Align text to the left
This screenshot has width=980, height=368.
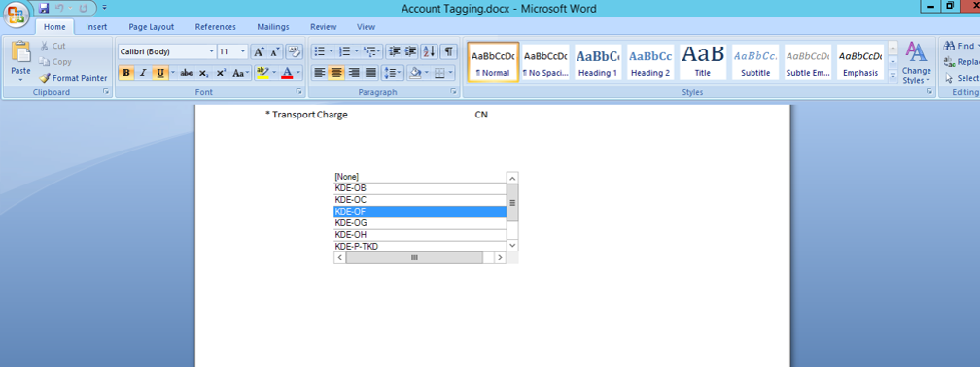pos(319,73)
